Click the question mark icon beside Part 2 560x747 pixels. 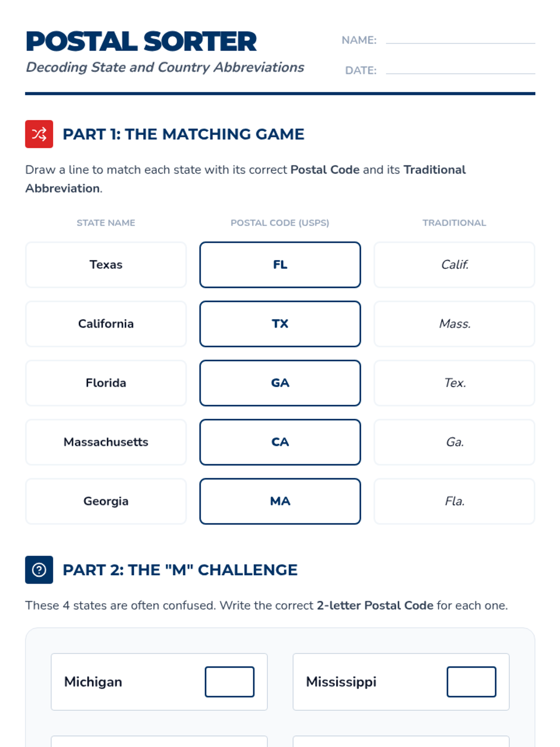point(39,570)
